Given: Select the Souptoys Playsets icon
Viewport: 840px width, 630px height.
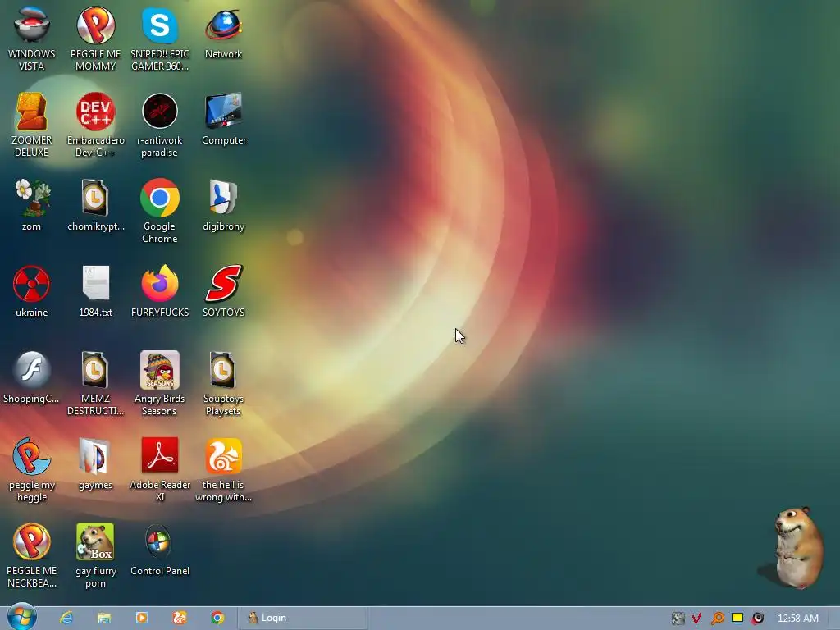Looking at the screenshot, I should [x=223, y=384].
